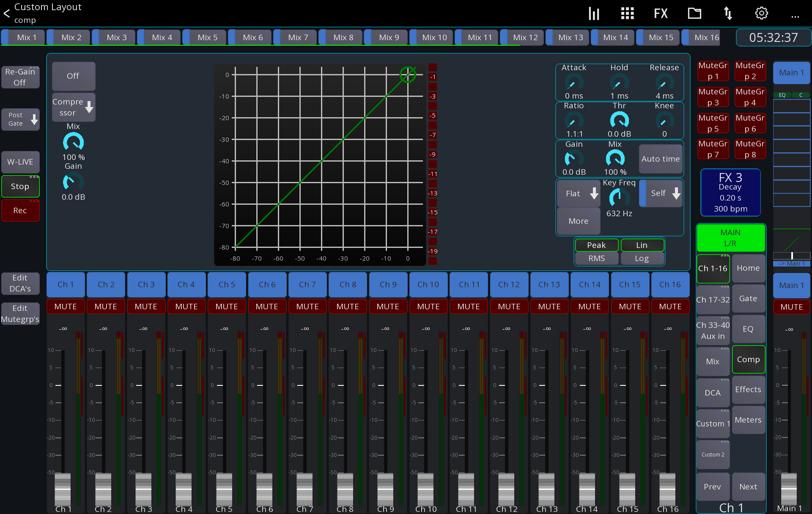Open the Effects page

[748, 390]
